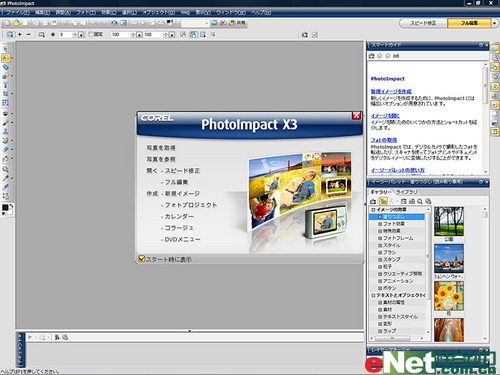Click the magnifier search icon in EasyPalette toolbar
Screen dimensions: 500x375
pyautogui.click(x=420, y=201)
